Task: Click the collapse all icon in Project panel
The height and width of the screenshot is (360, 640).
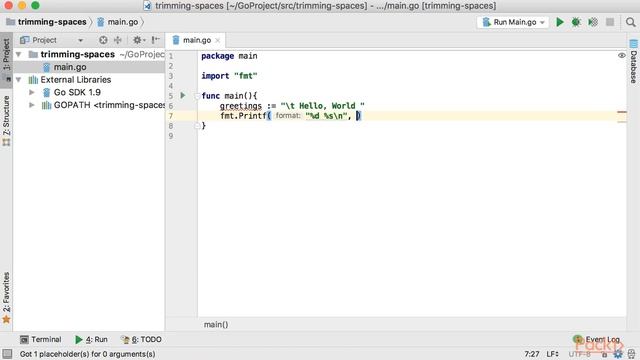Action: click(x=118, y=40)
